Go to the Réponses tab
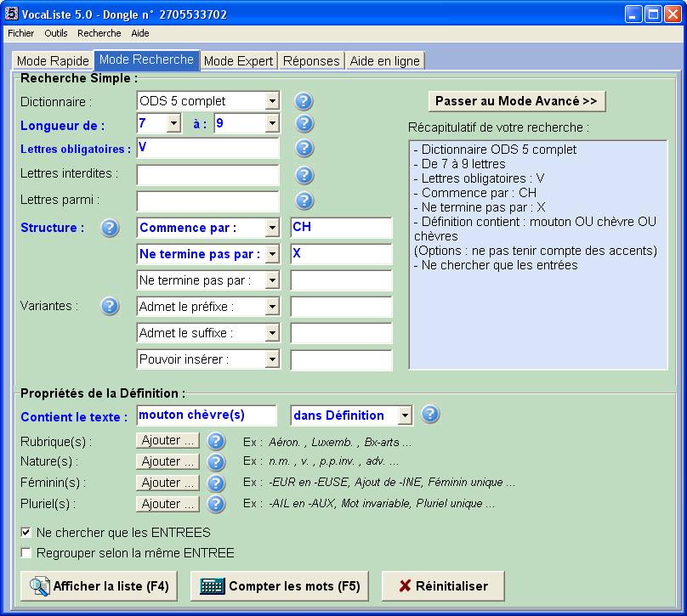 point(311,61)
